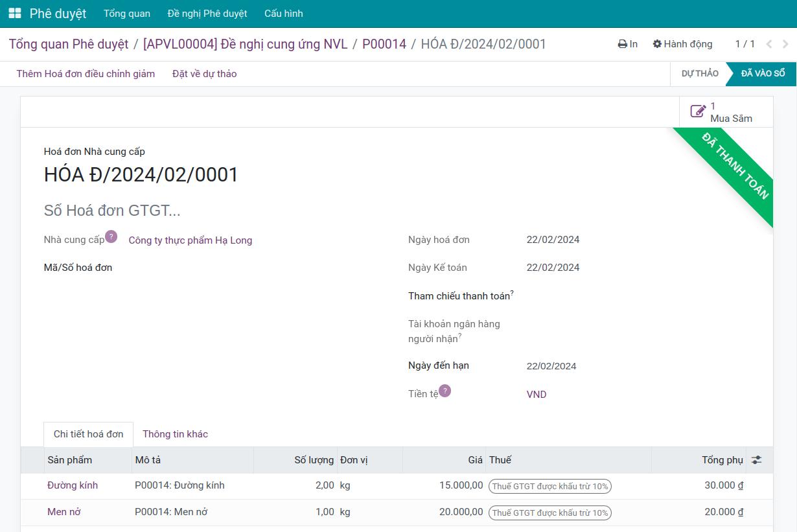This screenshot has height=532, width=797.
Task: Click the Phê duyệt app title
Action: (x=58, y=14)
